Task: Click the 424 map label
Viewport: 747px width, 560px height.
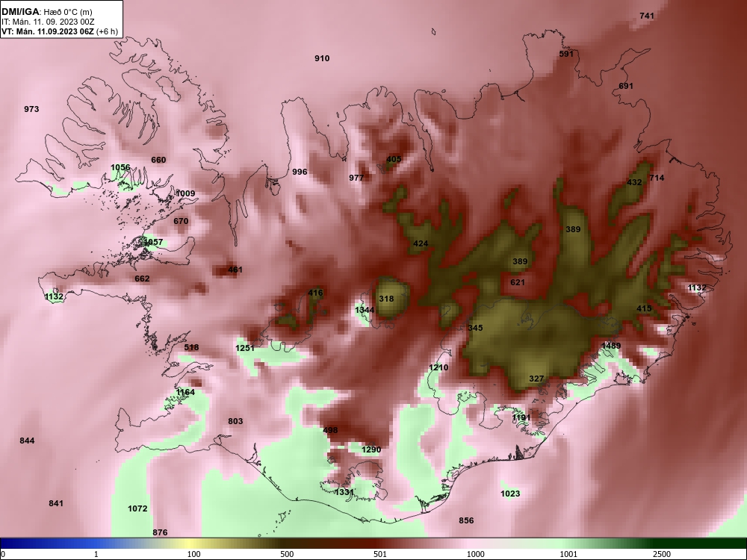Action: click(x=420, y=244)
